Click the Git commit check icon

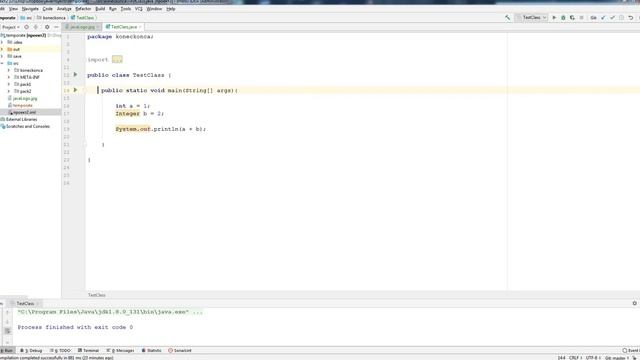(612, 18)
